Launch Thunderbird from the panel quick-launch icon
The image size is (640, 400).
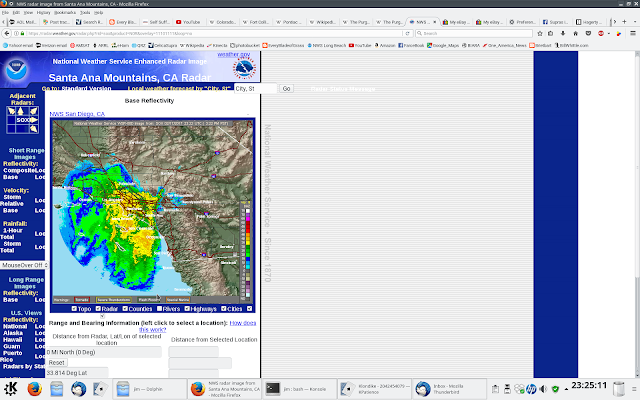click(x=78, y=389)
